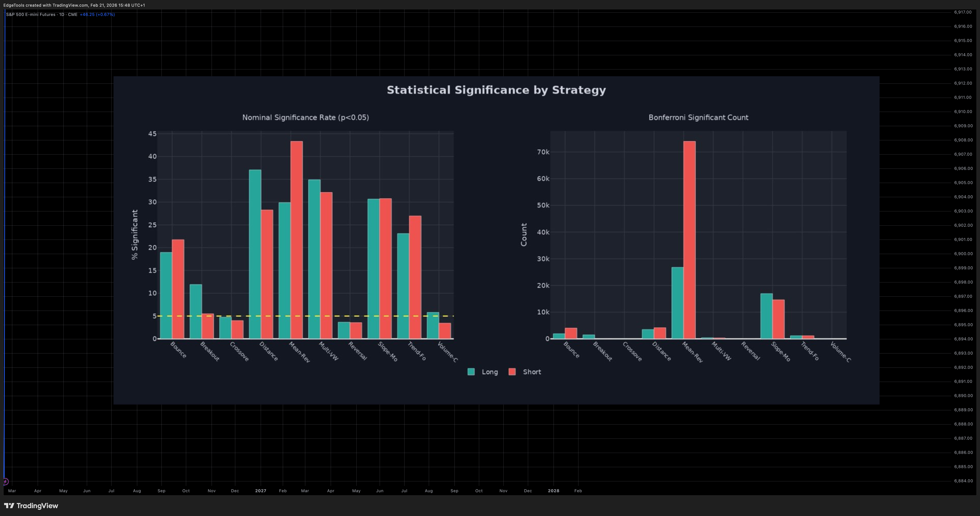980x516 pixels.
Task: Click the 'Bounce' label under the Nominal chart
Action: coord(179,350)
